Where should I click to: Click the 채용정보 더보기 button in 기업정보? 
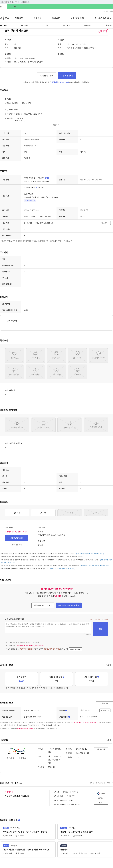[101, 749]
